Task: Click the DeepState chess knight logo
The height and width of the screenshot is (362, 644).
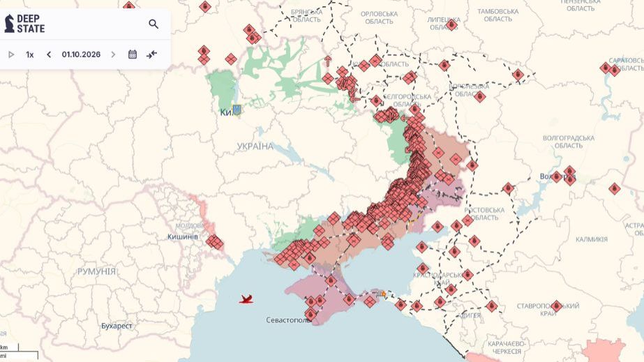Action: [x=9, y=24]
